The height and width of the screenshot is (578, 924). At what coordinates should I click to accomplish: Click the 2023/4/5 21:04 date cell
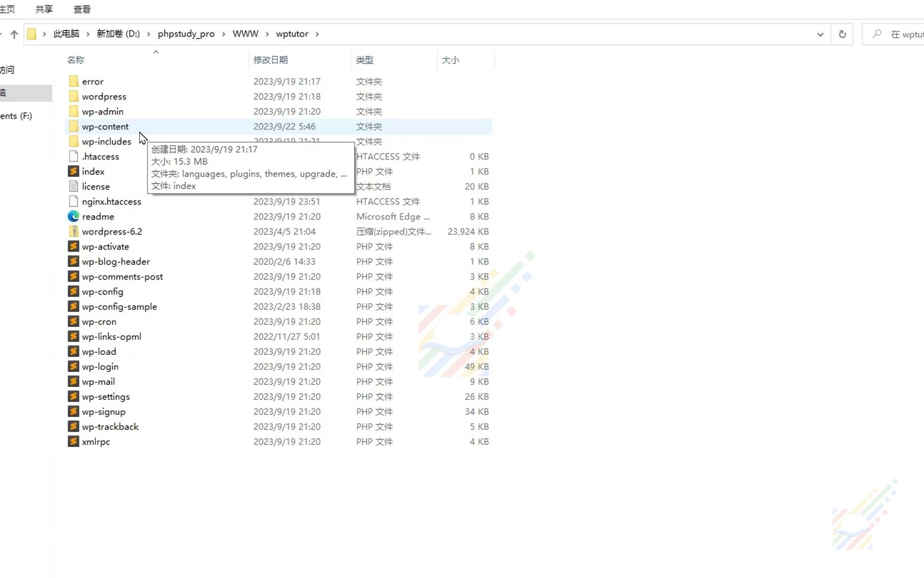click(284, 232)
